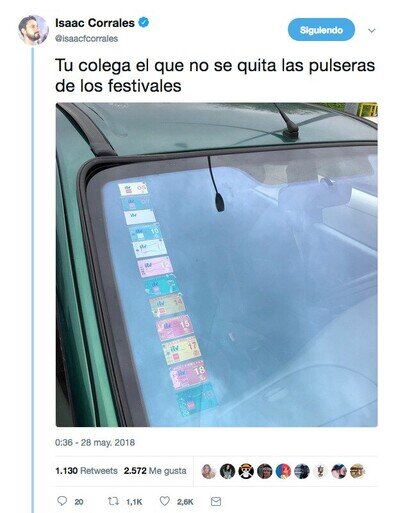The image size is (400, 513).
Task: Toggle the Siguiendo follow button
Action: tap(321, 30)
